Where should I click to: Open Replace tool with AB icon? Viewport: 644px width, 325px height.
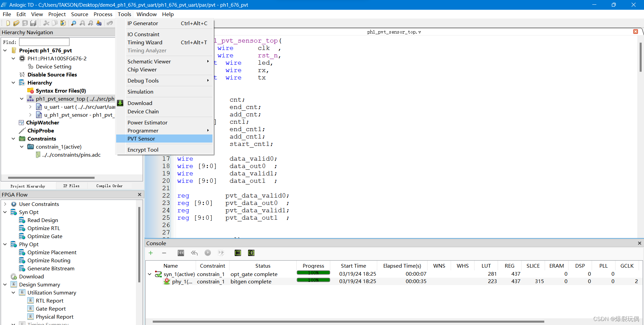(99, 23)
